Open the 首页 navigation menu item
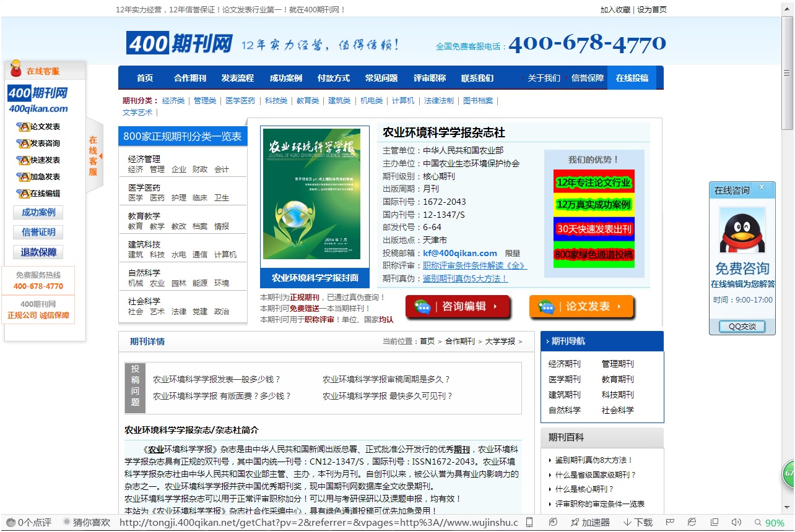 (x=145, y=79)
